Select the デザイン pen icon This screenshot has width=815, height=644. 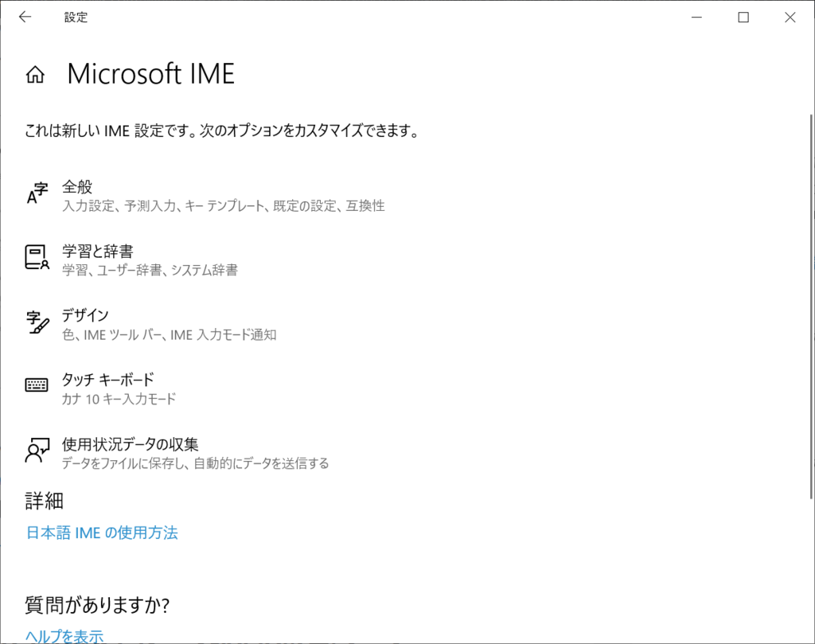(37, 322)
